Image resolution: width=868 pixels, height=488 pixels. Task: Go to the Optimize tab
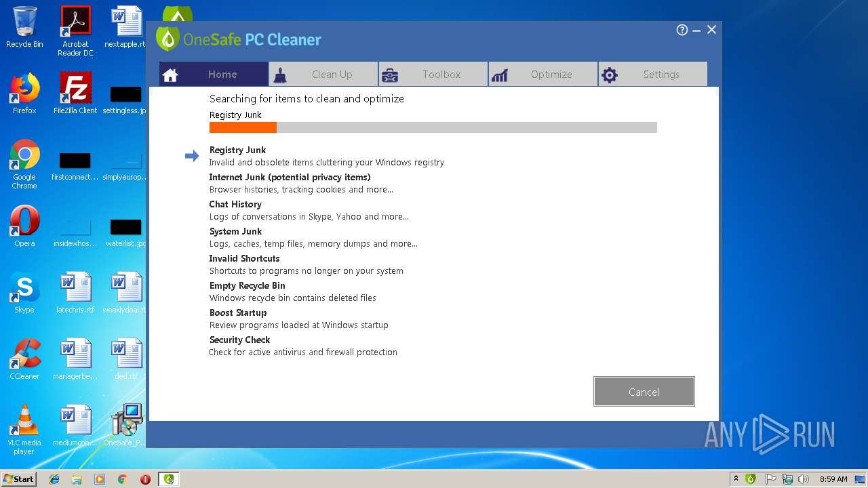coord(543,75)
